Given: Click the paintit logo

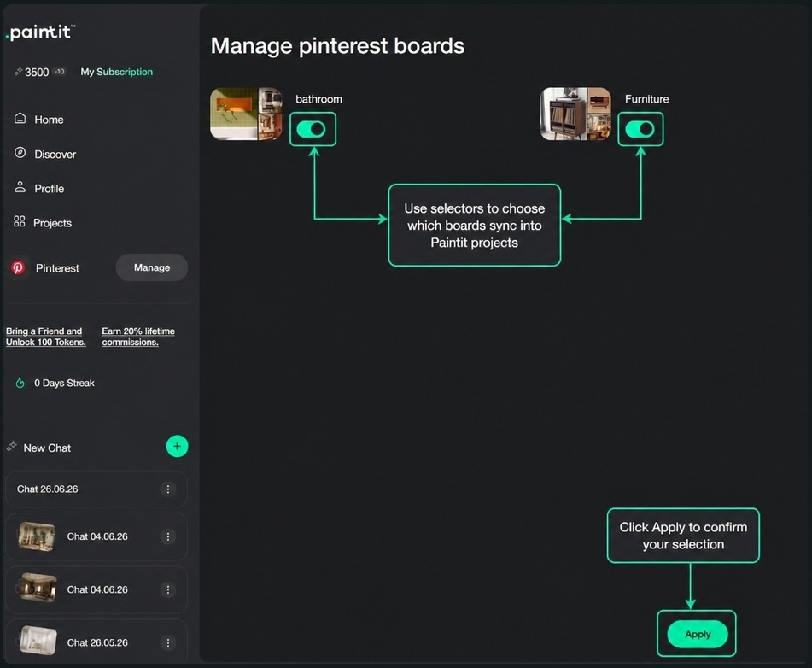Looking at the screenshot, I should (40, 32).
